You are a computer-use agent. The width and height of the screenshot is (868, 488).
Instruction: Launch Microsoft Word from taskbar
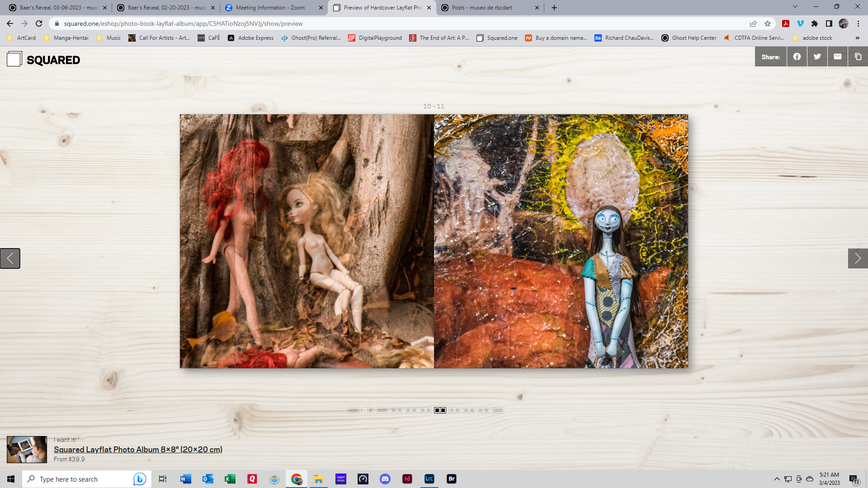(x=185, y=479)
